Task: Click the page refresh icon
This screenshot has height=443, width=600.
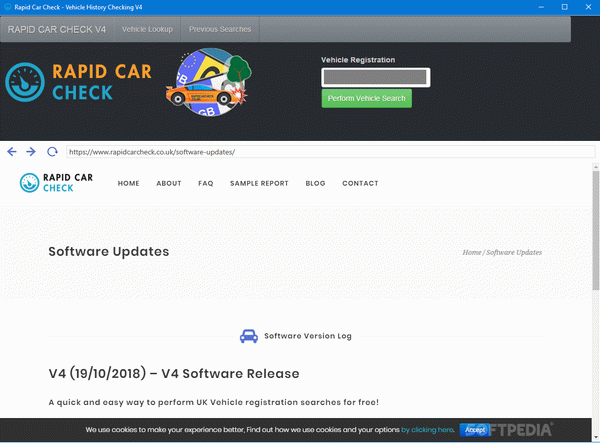Action: (x=52, y=152)
